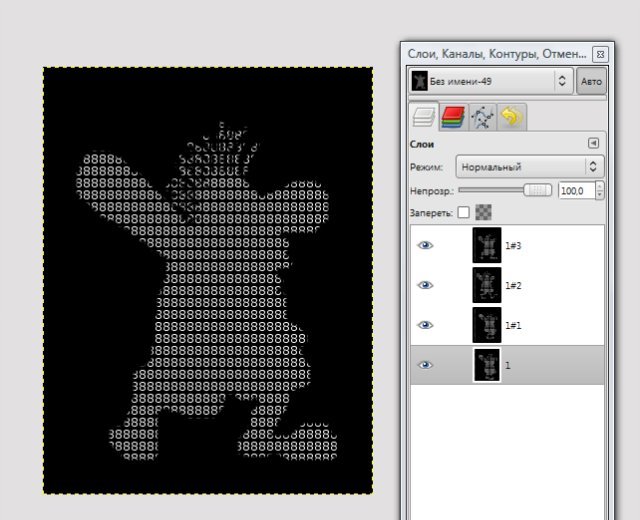Select the 1#3 layer thumbnail

pos(487,245)
